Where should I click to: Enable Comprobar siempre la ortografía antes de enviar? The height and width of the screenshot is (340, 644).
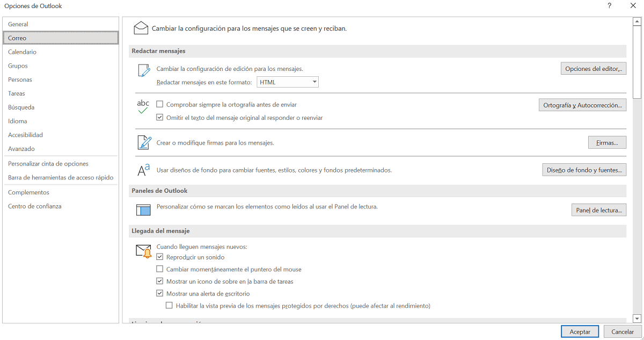[x=159, y=104]
